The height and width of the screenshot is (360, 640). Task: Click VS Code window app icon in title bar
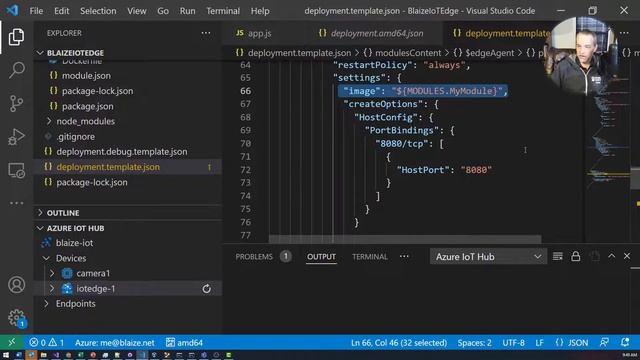click(x=12, y=11)
